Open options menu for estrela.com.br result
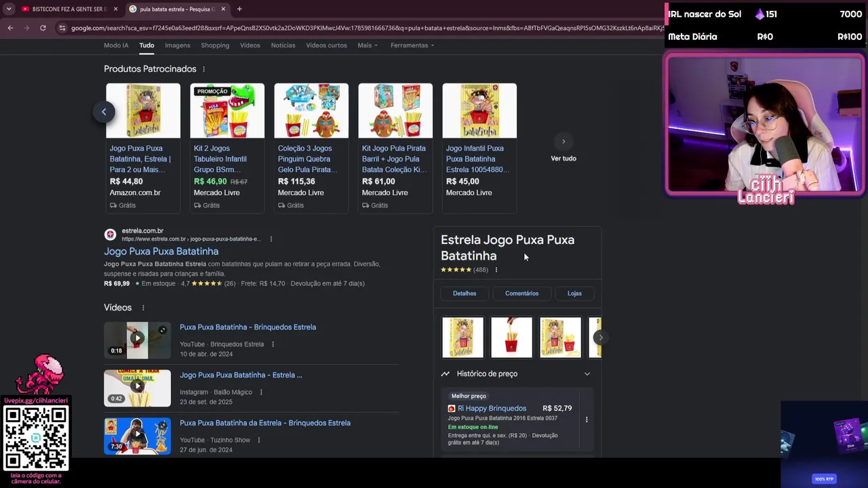The width and height of the screenshot is (868, 488). pos(271,239)
